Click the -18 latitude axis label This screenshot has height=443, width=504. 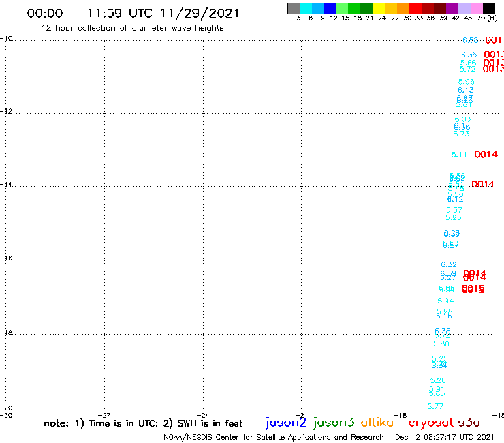pos(6,333)
